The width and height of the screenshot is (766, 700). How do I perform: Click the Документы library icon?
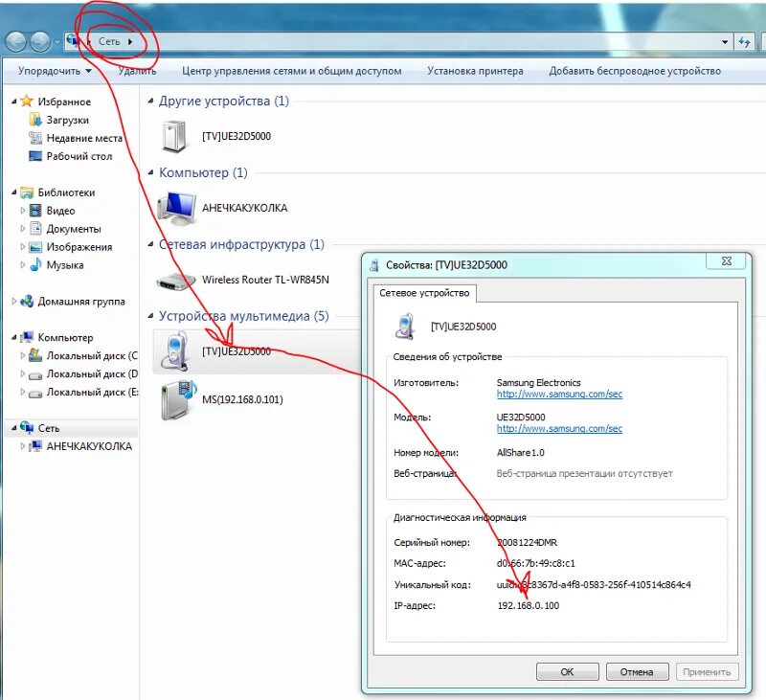35,228
